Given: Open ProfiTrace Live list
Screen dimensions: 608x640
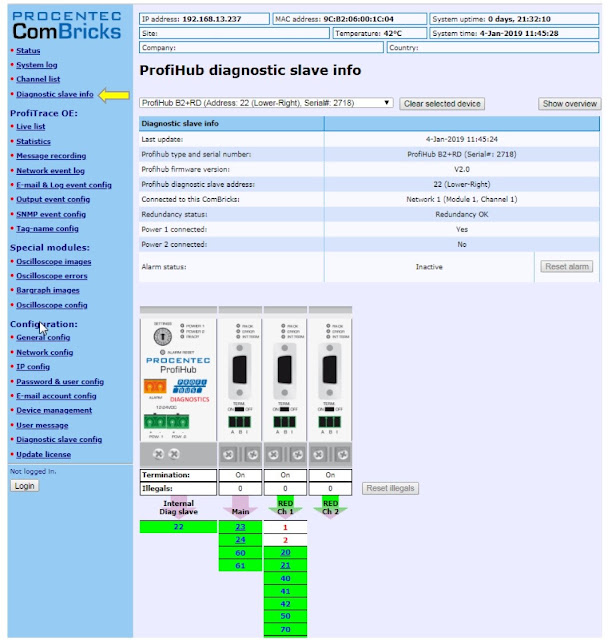Looking at the screenshot, I should point(31,127).
